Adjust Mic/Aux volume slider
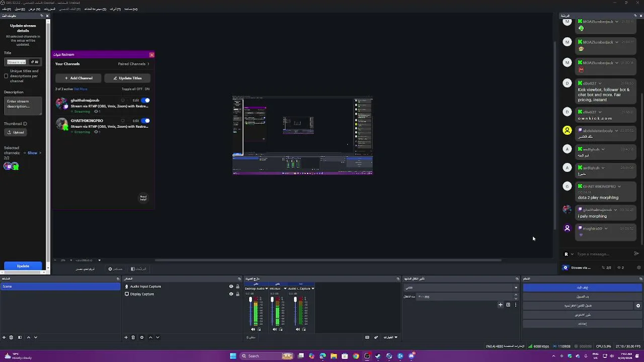Viewport: 644px width, 362px height. click(272, 311)
